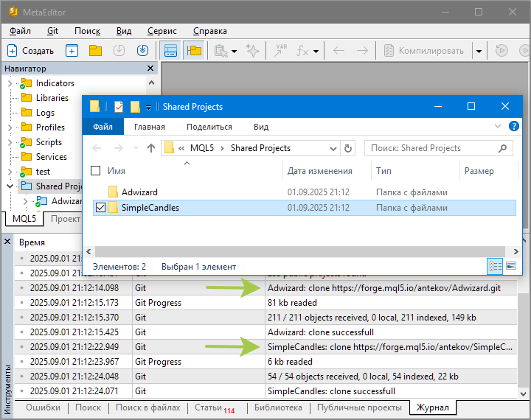
Task: Expand the Indicators folder in Navigator
Action: (x=10, y=83)
